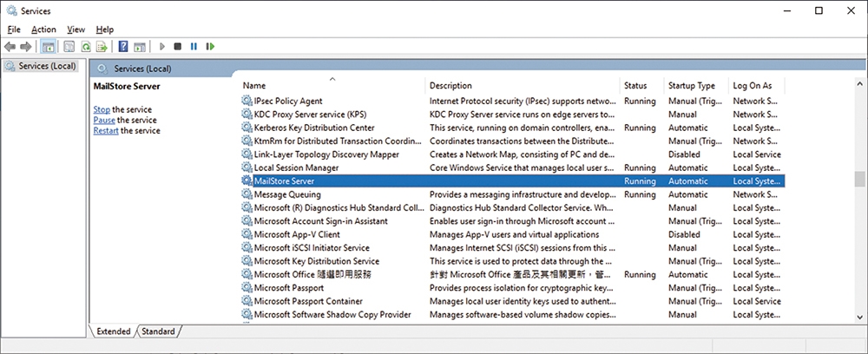868x354 pixels.
Task: Click the Refresh toolbar icon
Action: click(x=86, y=47)
